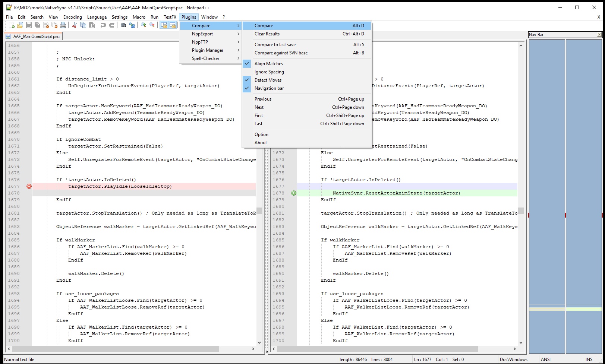Toggle the Navigation bar option off
Viewport: 605px width, 364px height.
point(307,88)
